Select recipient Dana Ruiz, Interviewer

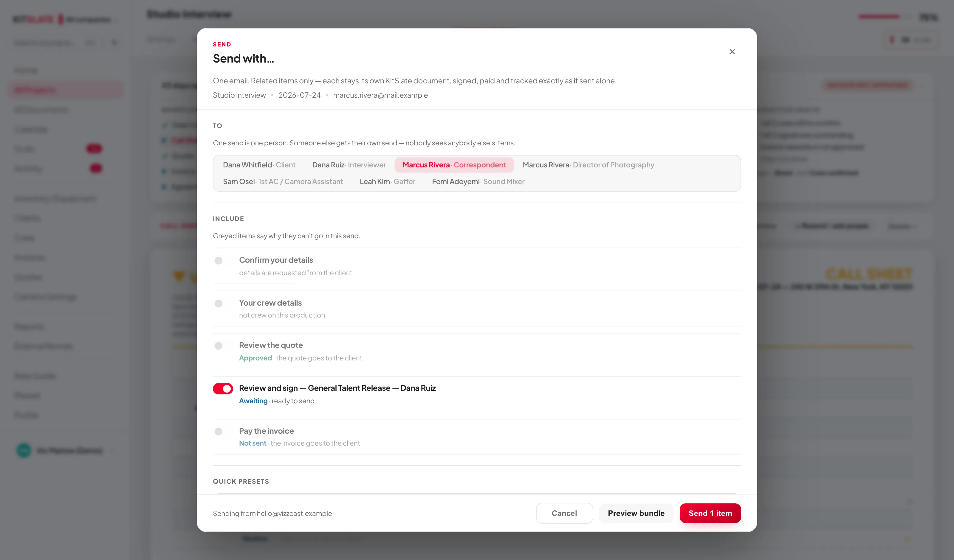(349, 165)
